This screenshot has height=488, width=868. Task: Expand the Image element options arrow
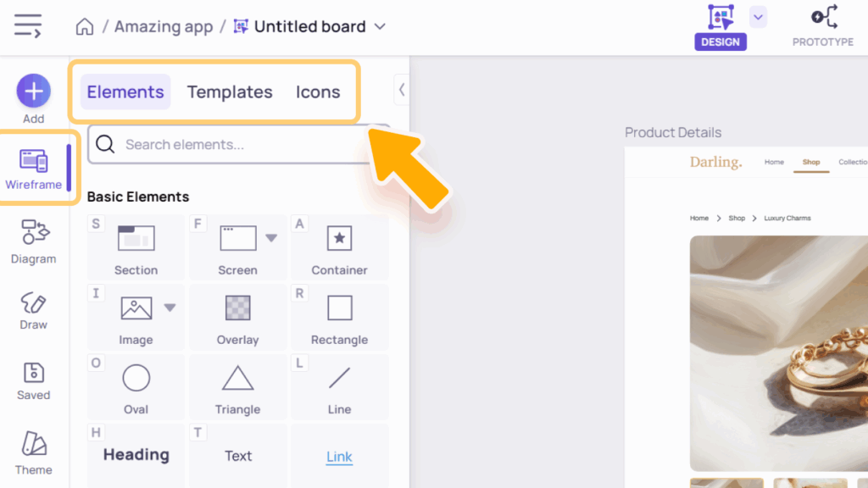[170, 308]
